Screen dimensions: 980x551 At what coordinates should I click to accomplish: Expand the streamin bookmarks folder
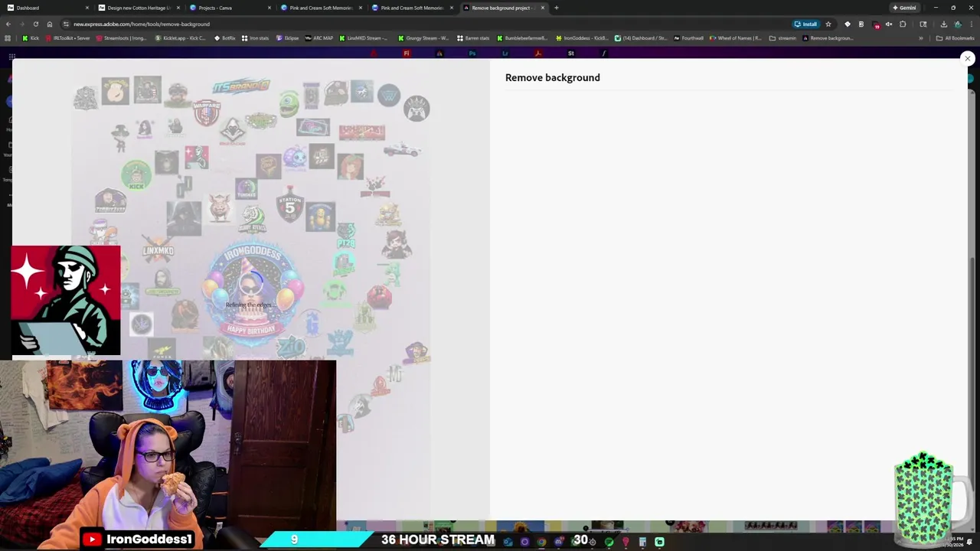click(782, 38)
